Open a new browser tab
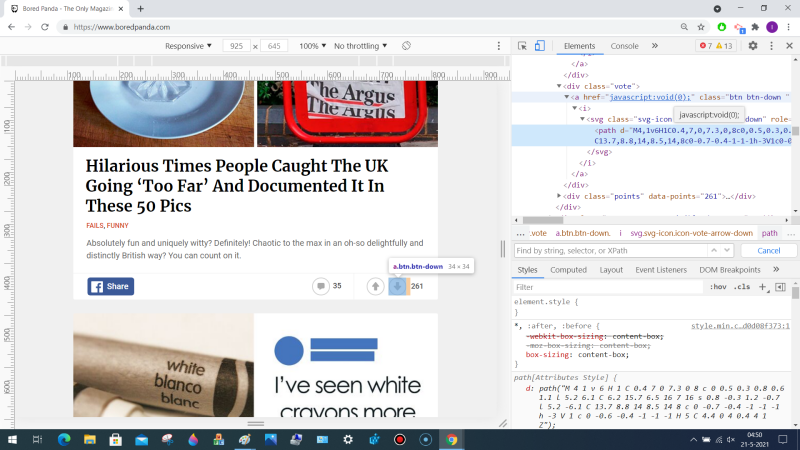The image size is (800, 450). 140,9
